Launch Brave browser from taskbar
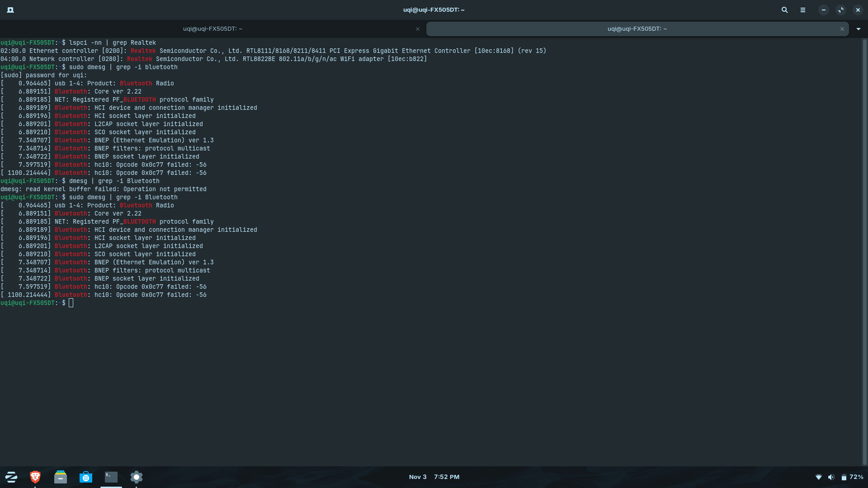The image size is (868, 488). tap(35, 477)
